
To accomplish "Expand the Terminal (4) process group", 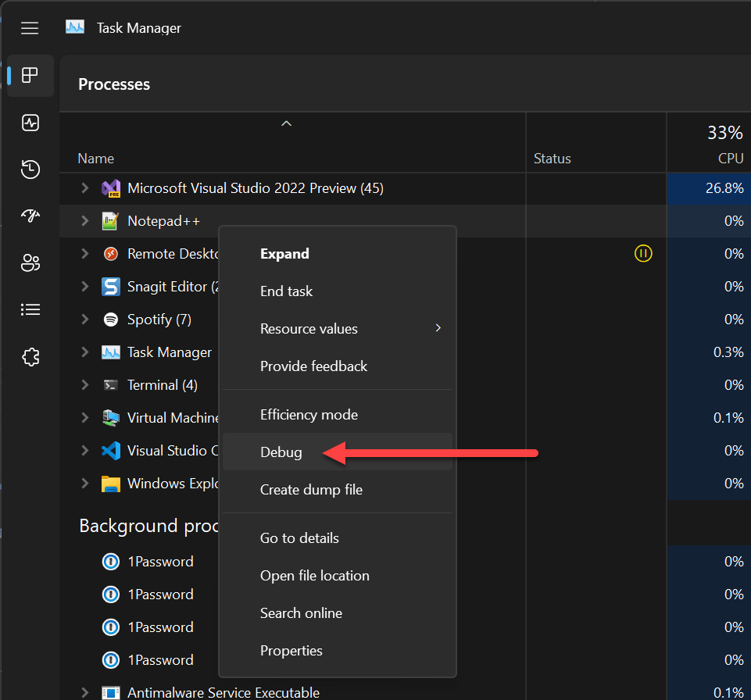I will (85, 385).
